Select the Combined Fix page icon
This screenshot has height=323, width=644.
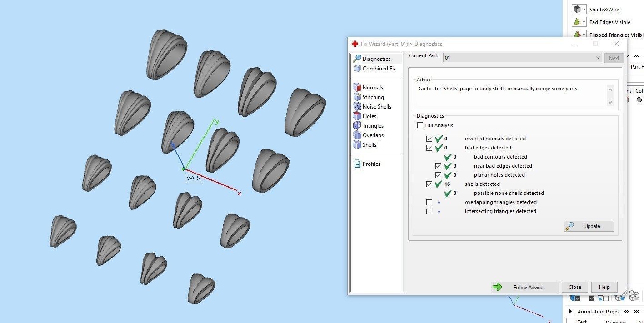click(357, 69)
